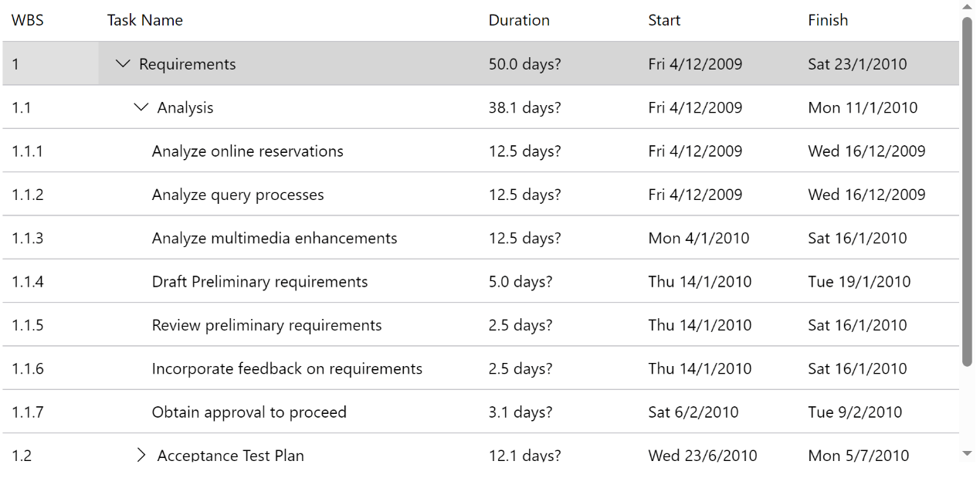The image size is (980, 478).
Task: Select Incorporate feedback on requirements task
Action: pyautogui.click(x=287, y=368)
